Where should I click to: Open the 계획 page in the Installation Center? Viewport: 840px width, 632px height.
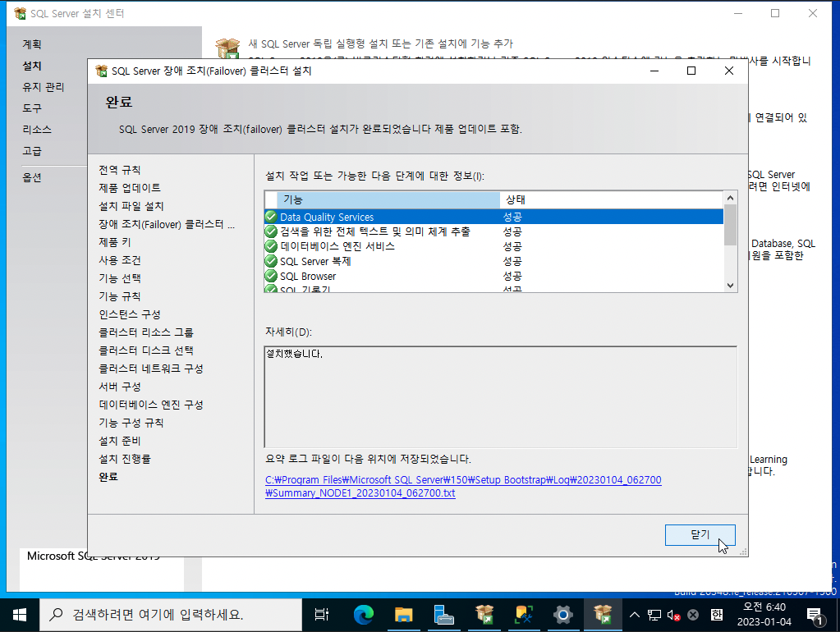(x=32, y=44)
